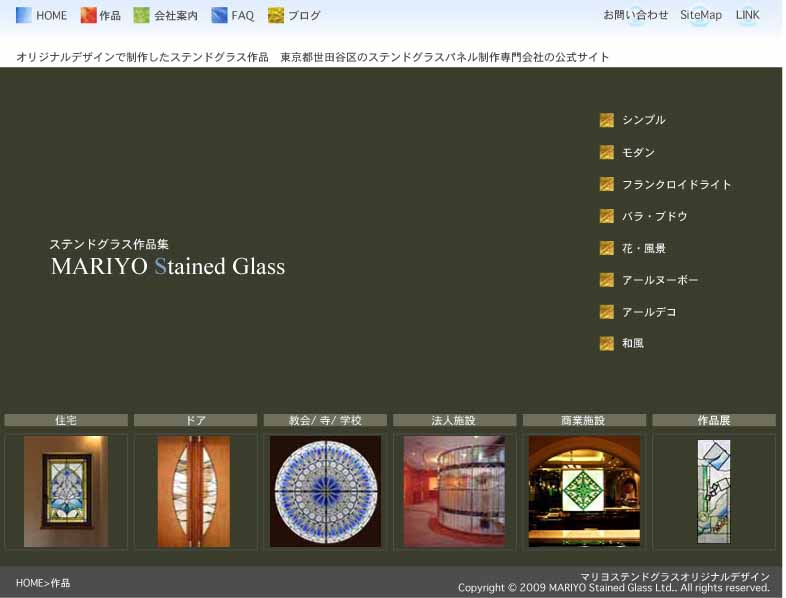Open the お問い合わせ contact link
Viewport: 786px width, 598px height.
click(635, 15)
